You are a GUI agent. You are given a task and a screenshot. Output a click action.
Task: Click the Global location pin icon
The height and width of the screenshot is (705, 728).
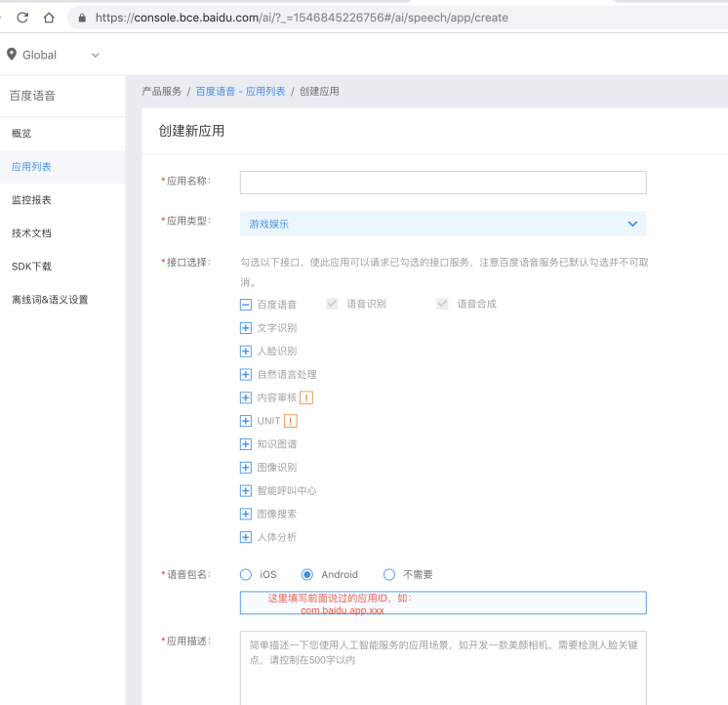12,55
